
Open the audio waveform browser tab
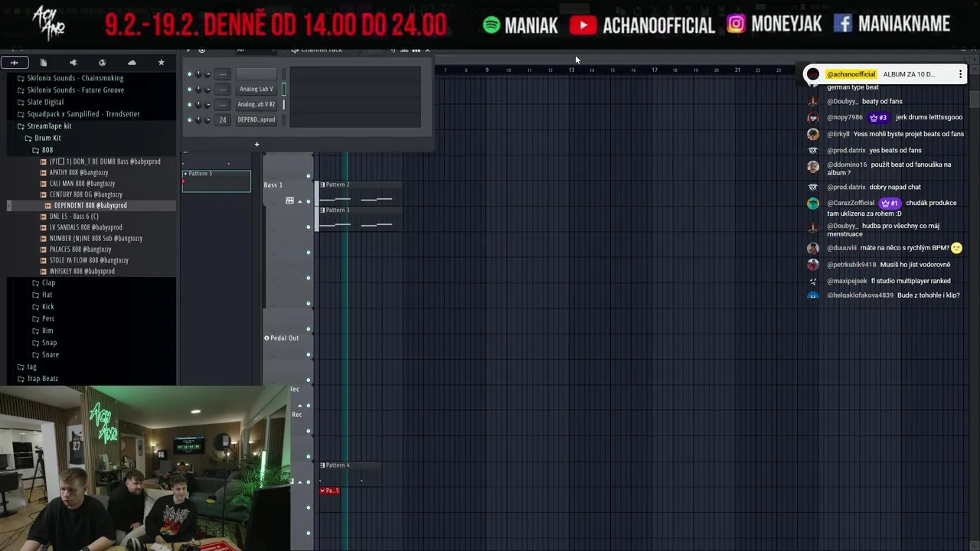click(15, 62)
